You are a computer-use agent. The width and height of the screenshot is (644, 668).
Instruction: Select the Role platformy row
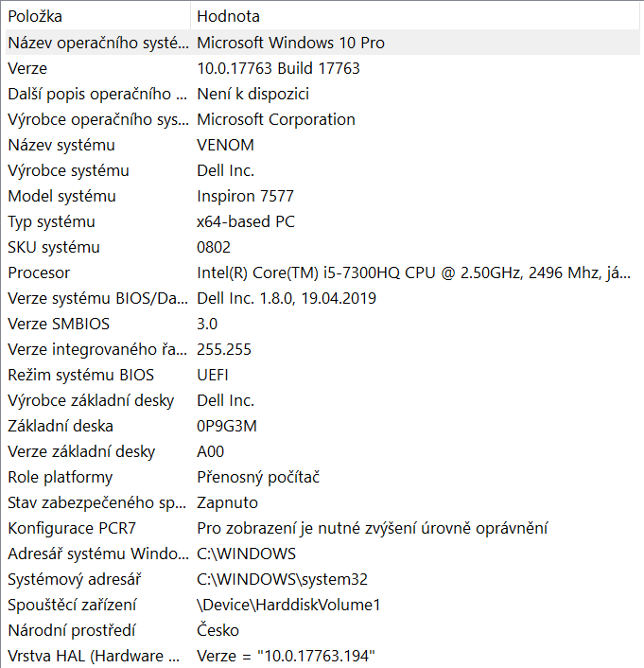[x=60, y=477]
